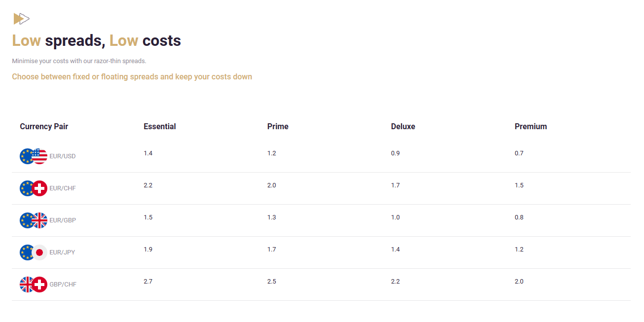Click the EUR/USD flag pair icon

34,156
